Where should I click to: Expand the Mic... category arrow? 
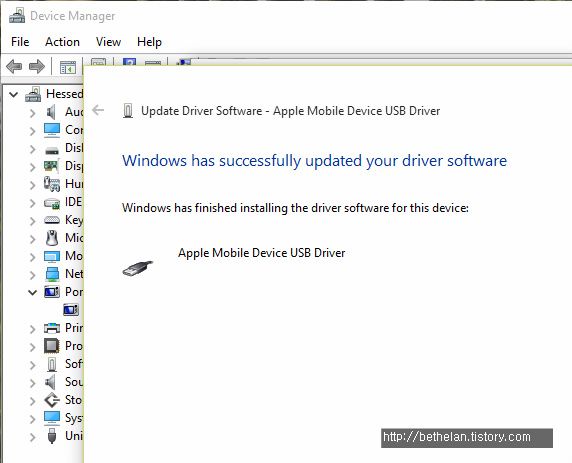32,239
